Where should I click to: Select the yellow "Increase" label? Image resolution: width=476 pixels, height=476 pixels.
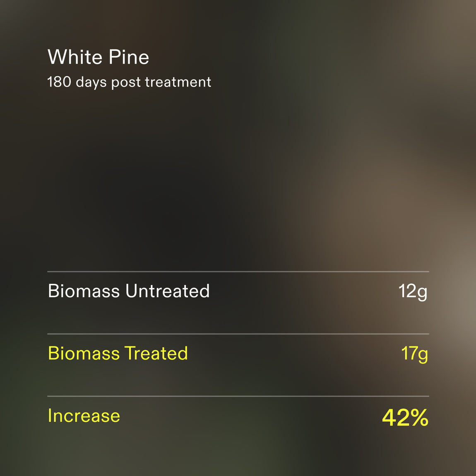84,415
